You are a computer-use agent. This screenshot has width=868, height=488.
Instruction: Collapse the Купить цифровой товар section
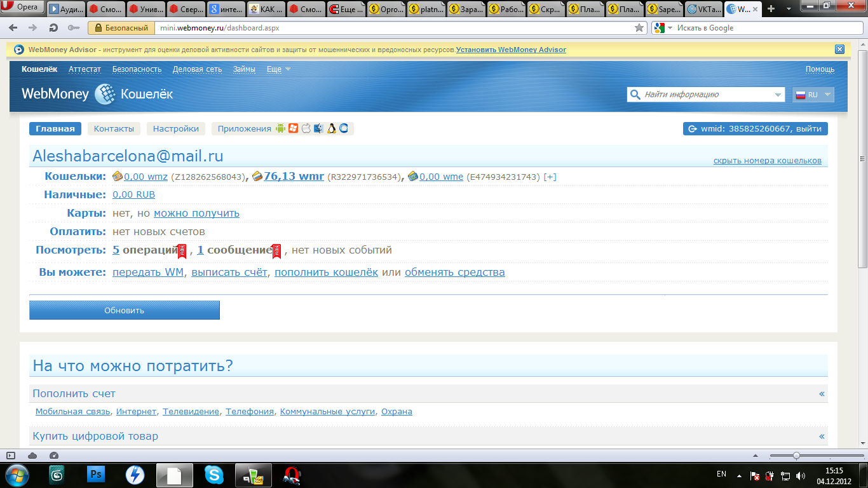822,437
